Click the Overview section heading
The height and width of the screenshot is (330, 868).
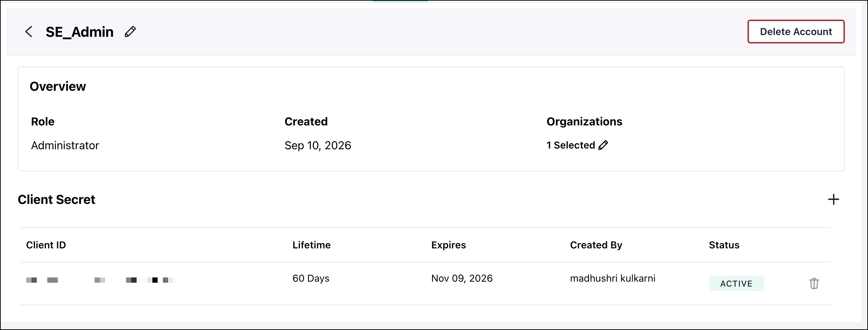click(58, 86)
